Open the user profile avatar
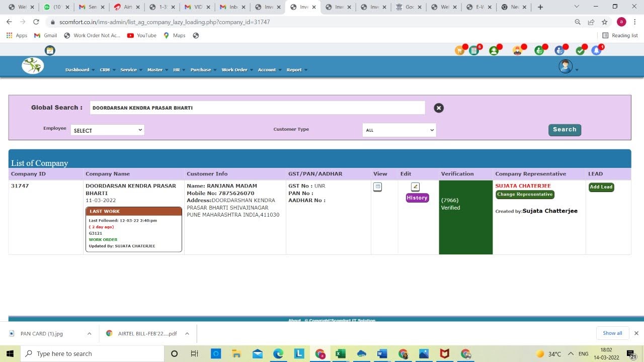Image resolution: width=644 pixels, height=362 pixels. click(566, 66)
